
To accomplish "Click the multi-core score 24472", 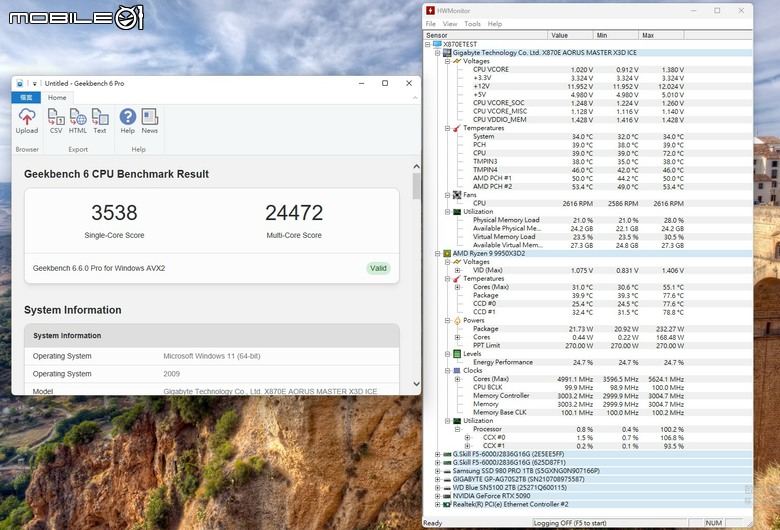I will [294, 213].
